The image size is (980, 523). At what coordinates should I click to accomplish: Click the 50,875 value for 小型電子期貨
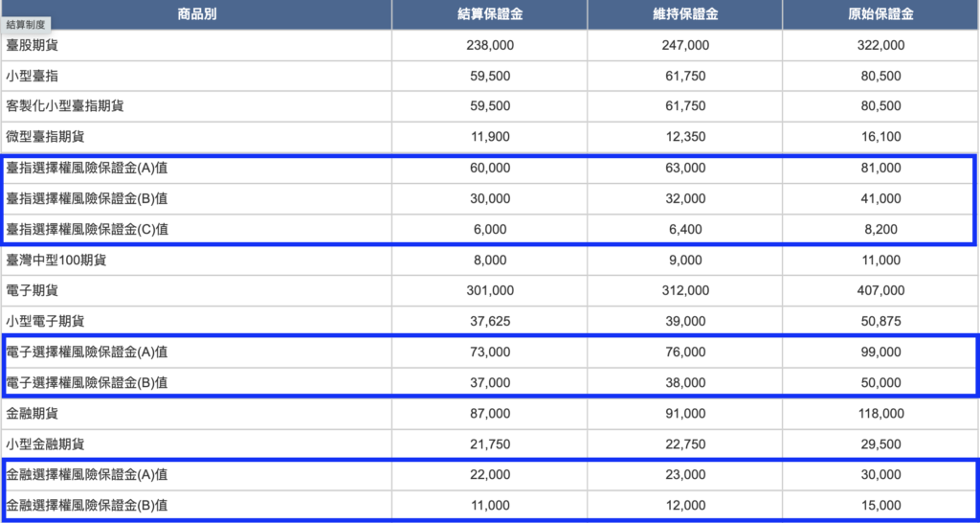880,322
